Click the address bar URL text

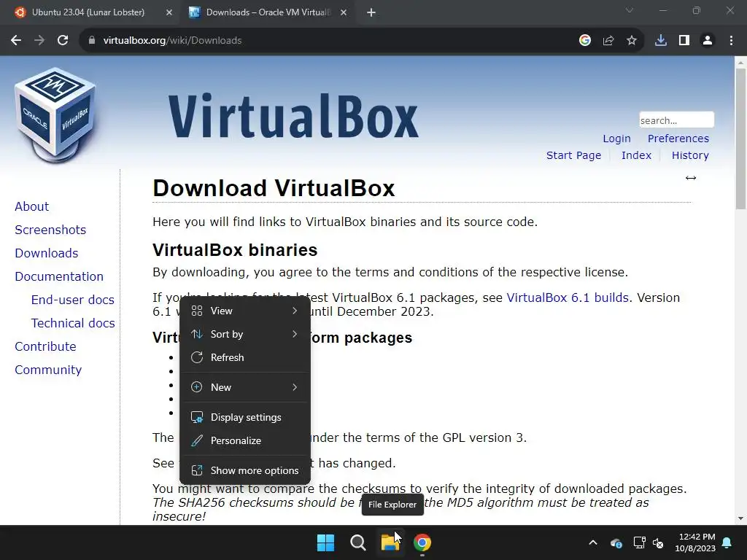(x=172, y=41)
